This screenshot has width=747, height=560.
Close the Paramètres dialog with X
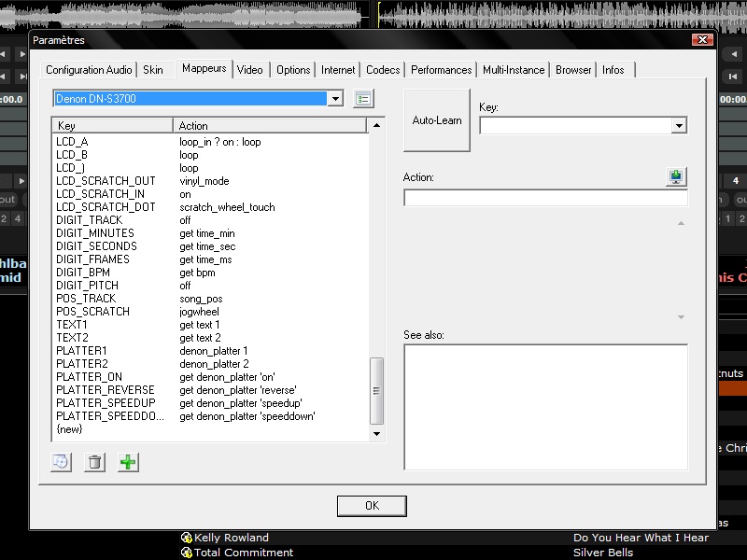pyautogui.click(x=702, y=40)
